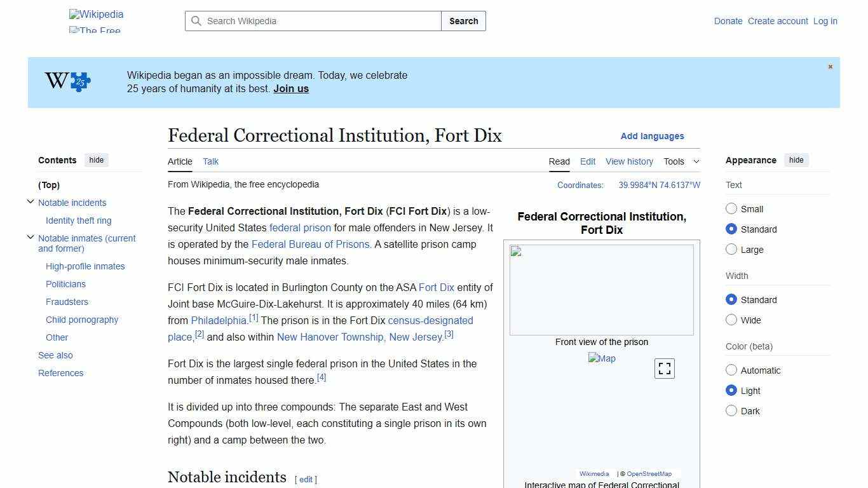This screenshot has width=868, height=488.
Task: Enable Dark color mode
Action: (731, 411)
